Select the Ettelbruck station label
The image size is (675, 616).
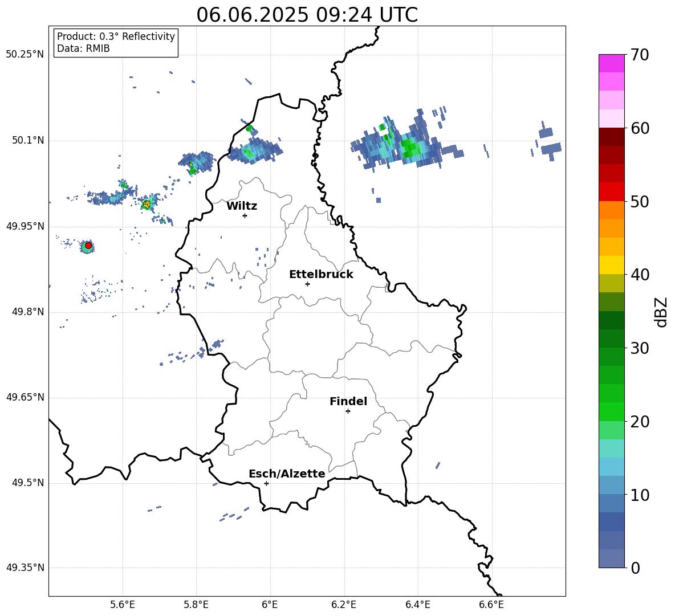(321, 275)
